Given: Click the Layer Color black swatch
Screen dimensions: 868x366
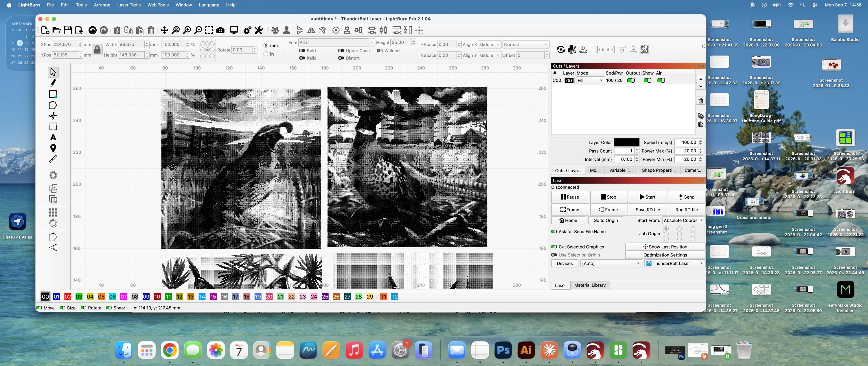Looking at the screenshot, I should tap(626, 143).
